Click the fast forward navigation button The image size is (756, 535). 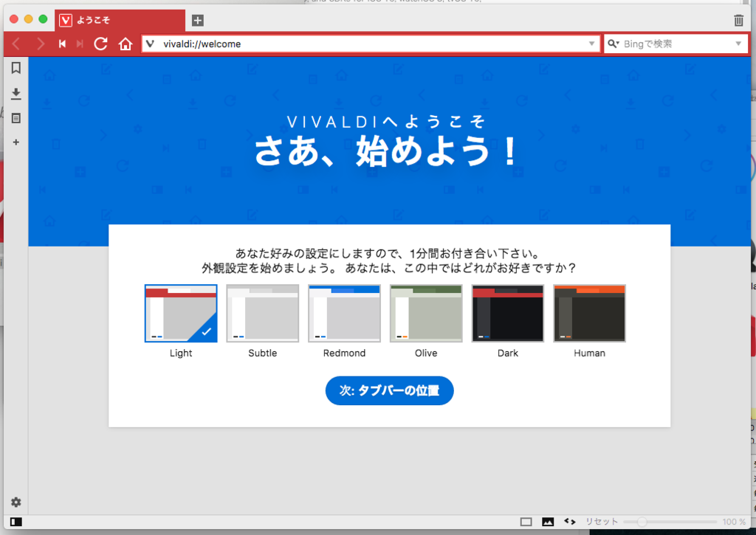click(80, 44)
